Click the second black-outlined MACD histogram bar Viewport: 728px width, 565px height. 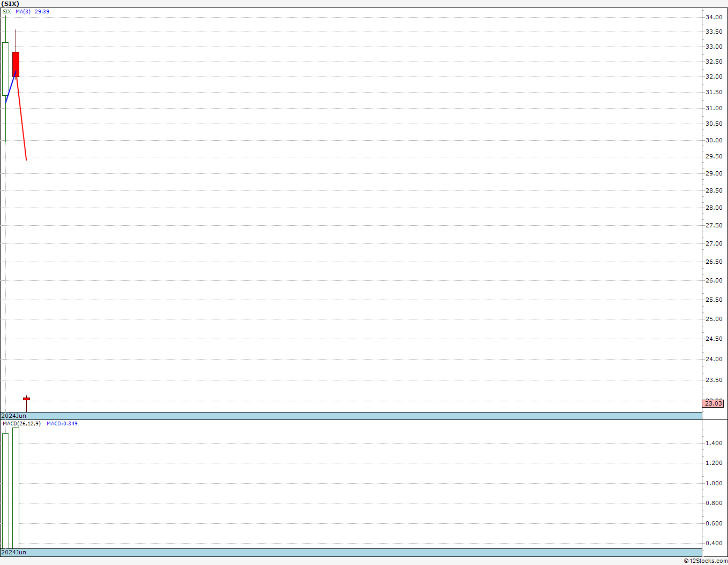(x=16, y=488)
